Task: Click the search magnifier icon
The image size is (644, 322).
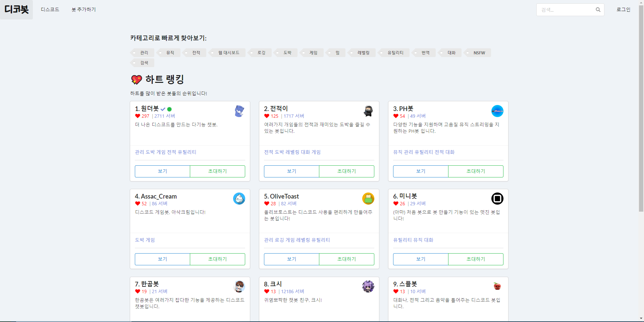Action: pyautogui.click(x=598, y=10)
